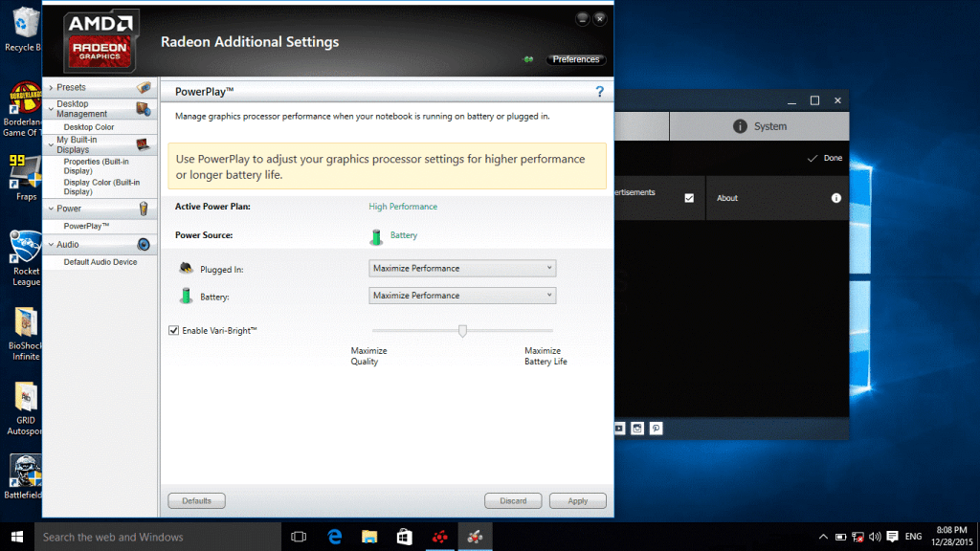Open the YouTube icon in background window
Image resolution: width=980 pixels, height=551 pixels.
pos(619,428)
